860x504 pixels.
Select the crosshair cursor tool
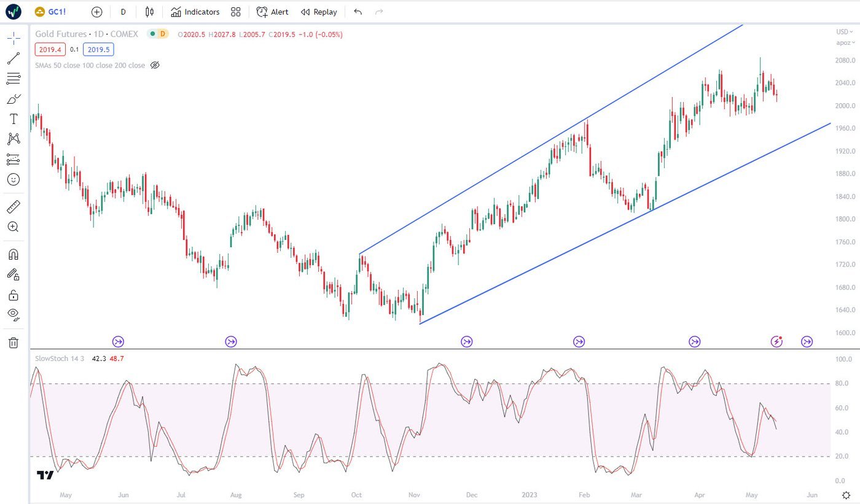(x=13, y=39)
